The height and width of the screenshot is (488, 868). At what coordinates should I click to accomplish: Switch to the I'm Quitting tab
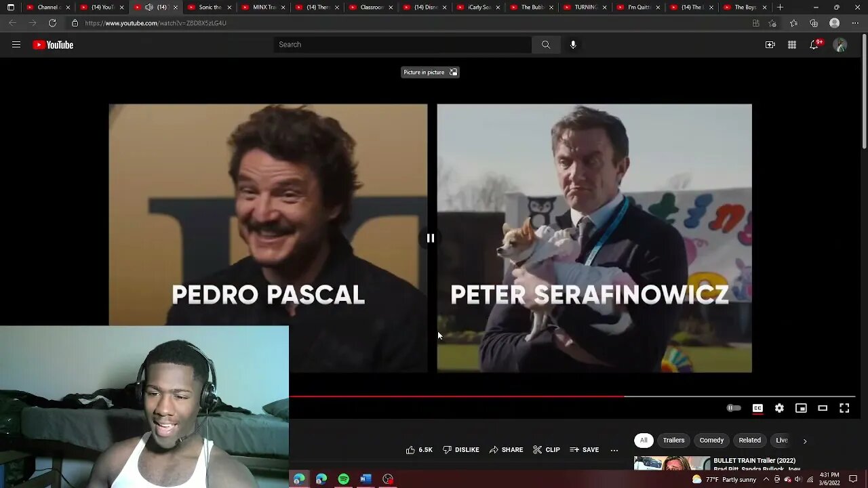tap(639, 7)
